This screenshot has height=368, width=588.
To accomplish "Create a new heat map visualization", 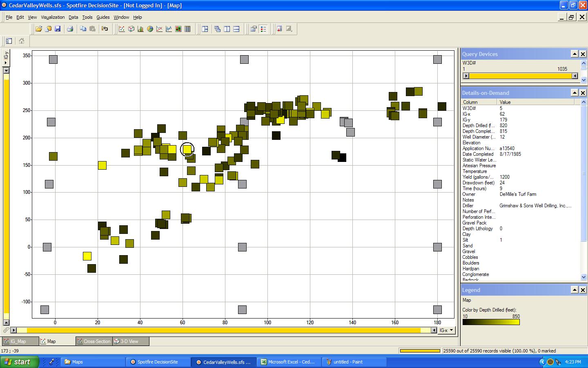I will [178, 29].
